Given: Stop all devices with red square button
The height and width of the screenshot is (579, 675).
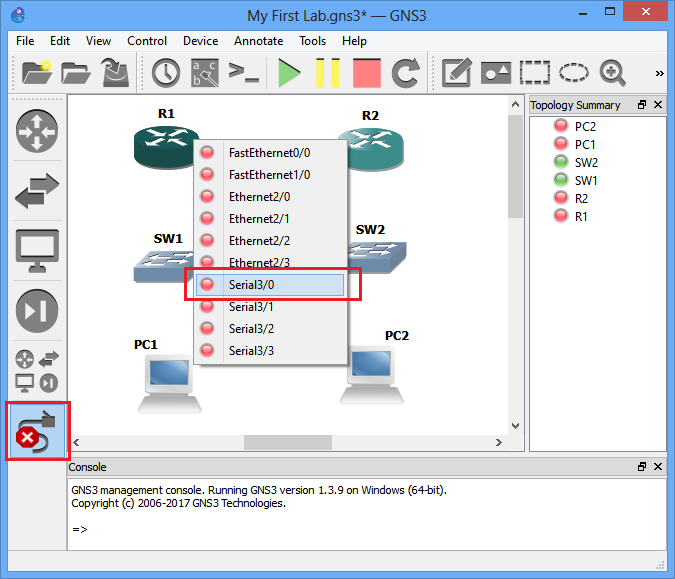Looking at the screenshot, I should pyautogui.click(x=367, y=73).
